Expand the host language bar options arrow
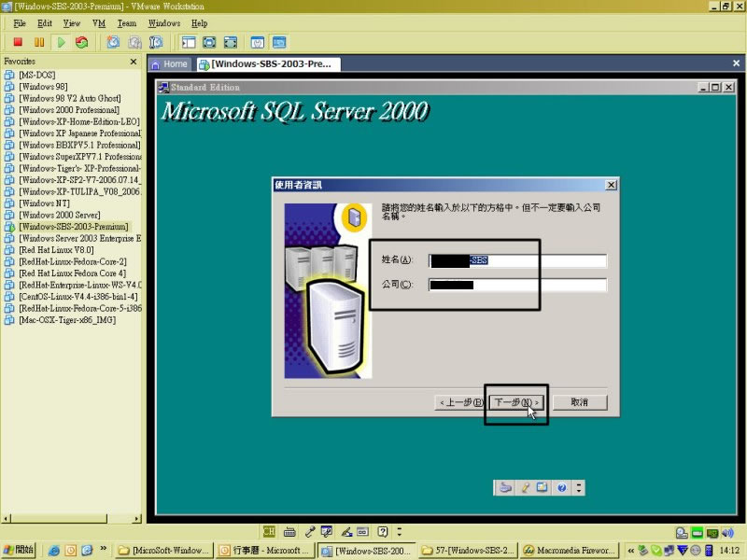Image resolution: width=747 pixels, height=560 pixels. (400, 531)
